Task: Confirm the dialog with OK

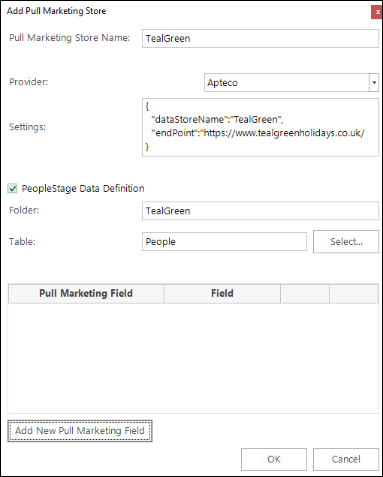Action: click(x=274, y=459)
